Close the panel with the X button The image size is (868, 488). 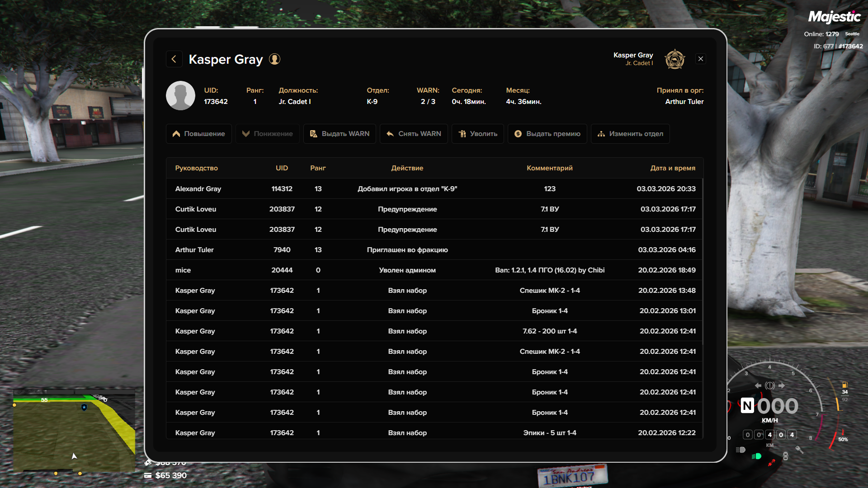tap(700, 59)
